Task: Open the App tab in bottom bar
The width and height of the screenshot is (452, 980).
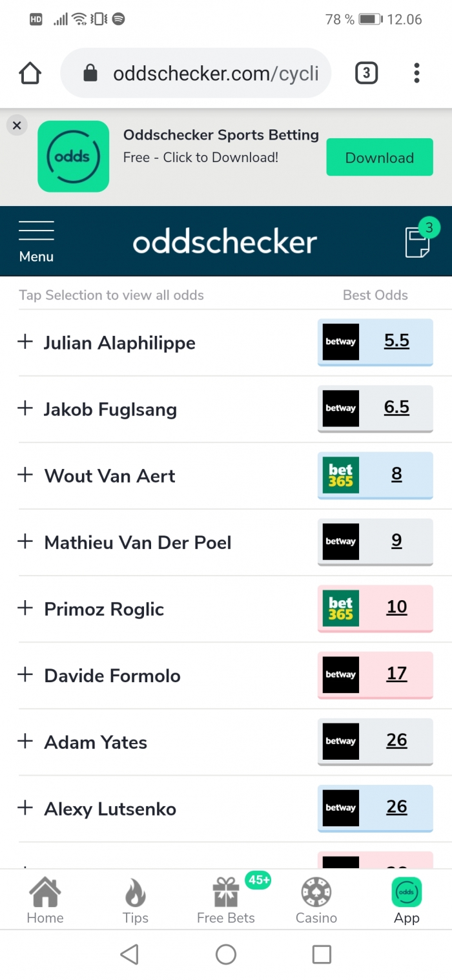Action: 407,901
